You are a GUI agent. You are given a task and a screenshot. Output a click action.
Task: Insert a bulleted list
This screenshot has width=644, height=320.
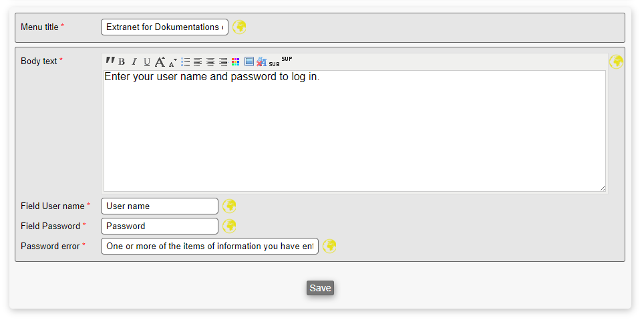(x=186, y=62)
